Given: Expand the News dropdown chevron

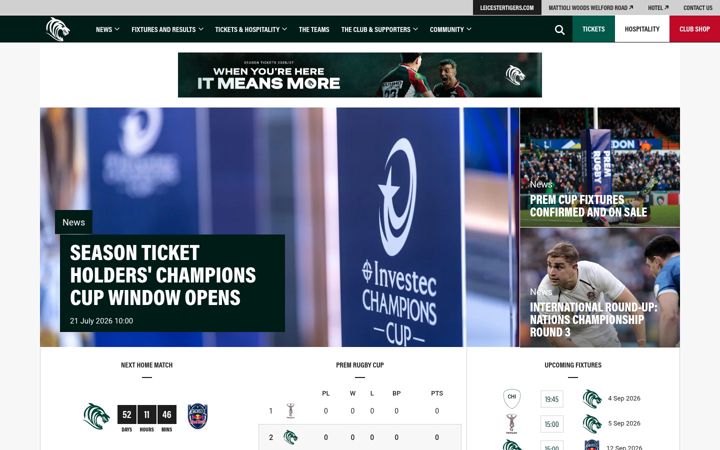Looking at the screenshot, I should (117, 29).
